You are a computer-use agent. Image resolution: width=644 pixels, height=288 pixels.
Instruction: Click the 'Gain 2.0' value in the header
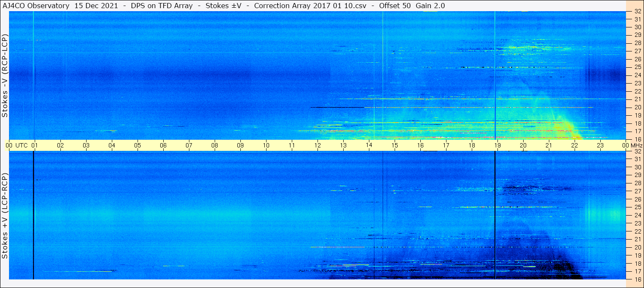(430, 6)
